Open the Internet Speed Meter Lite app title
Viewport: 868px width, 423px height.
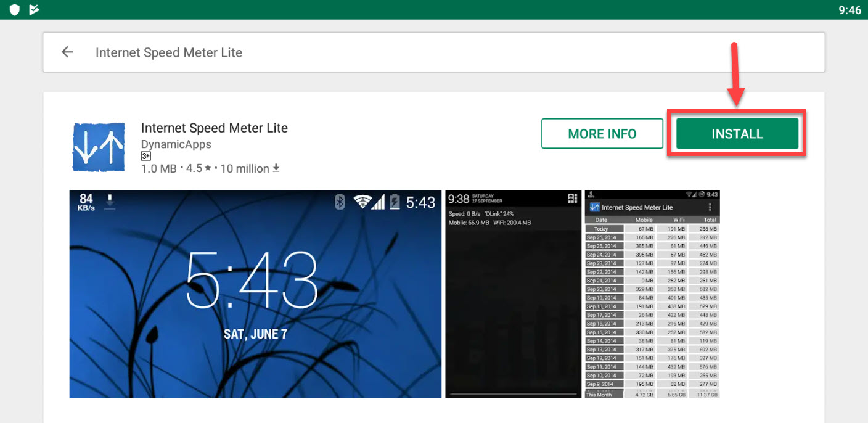[215, 128]
